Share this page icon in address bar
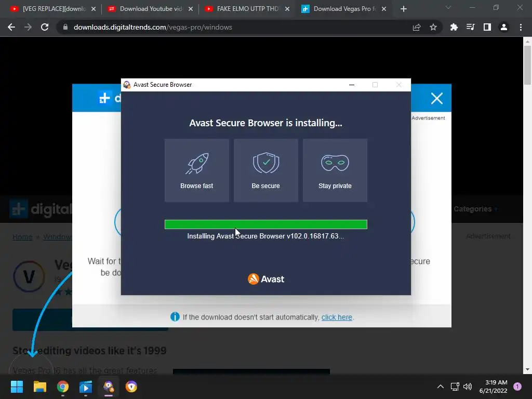 [417, 27]
